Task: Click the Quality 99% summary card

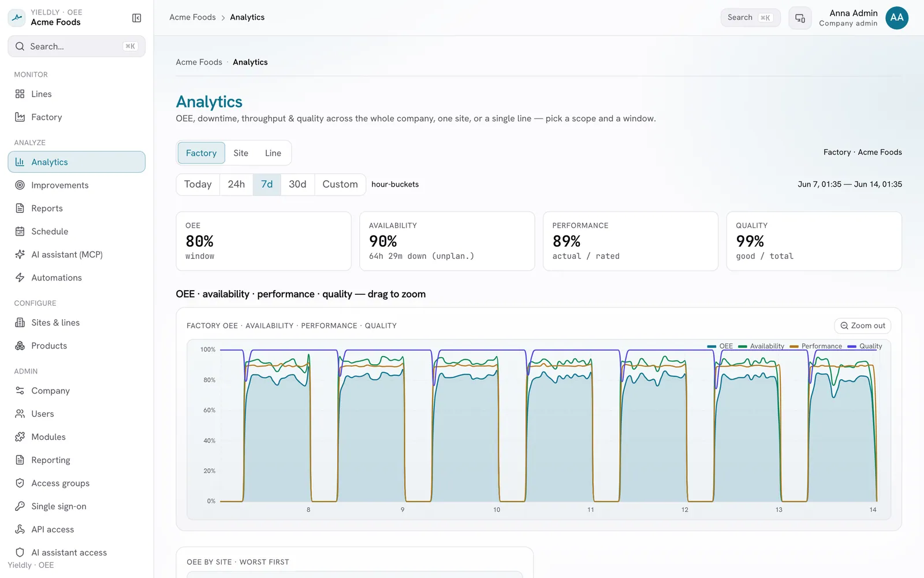Action: [x=814, y=241]
